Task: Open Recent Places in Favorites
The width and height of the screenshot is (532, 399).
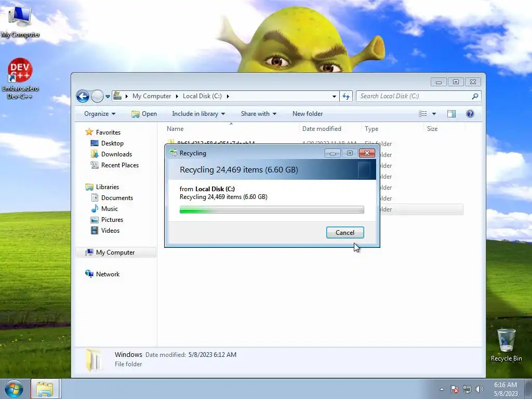Action: (x=120, y=165)
